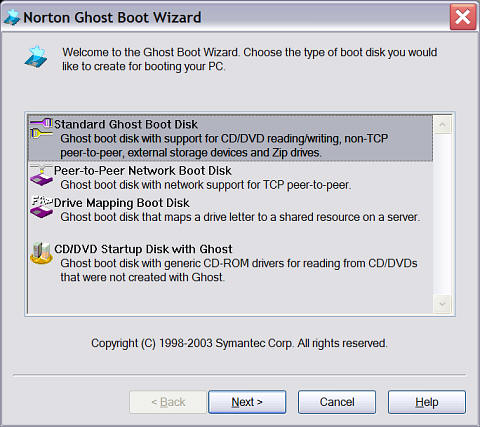Click the Drive Mapping Boot Disk icon
This screenshot has height=427, width=480.
pyautogui.click(x=41, y=207)
